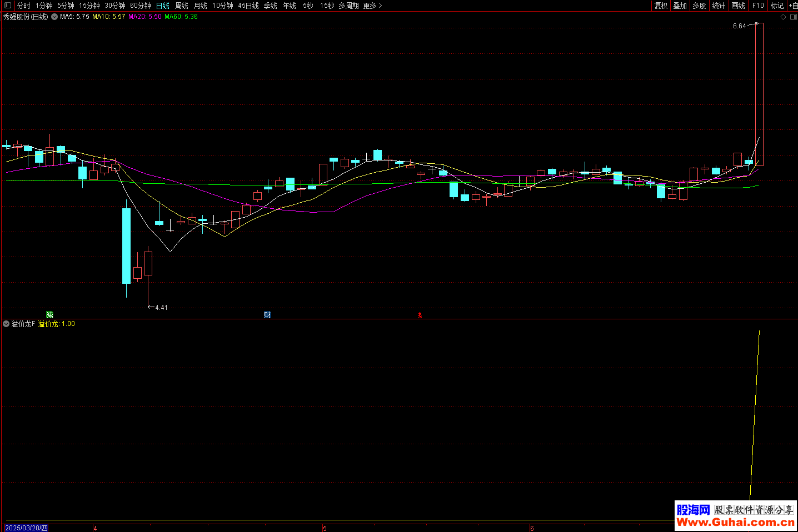Click the month 5 axis marker
The height and width of the screenshot is (532, 798).
pos(325,529)
